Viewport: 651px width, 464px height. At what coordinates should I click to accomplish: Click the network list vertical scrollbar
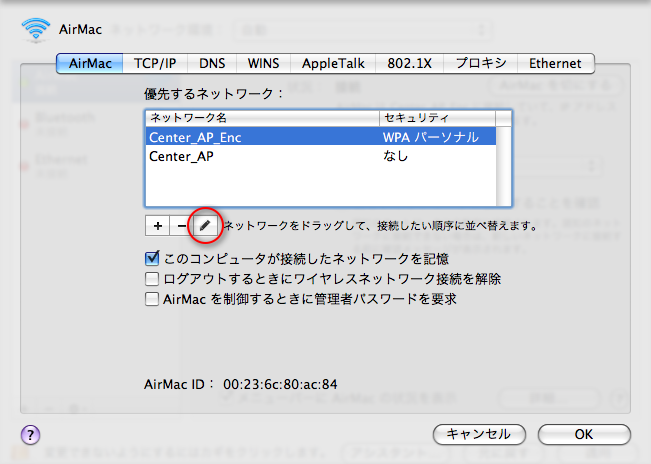pos(504,166)
